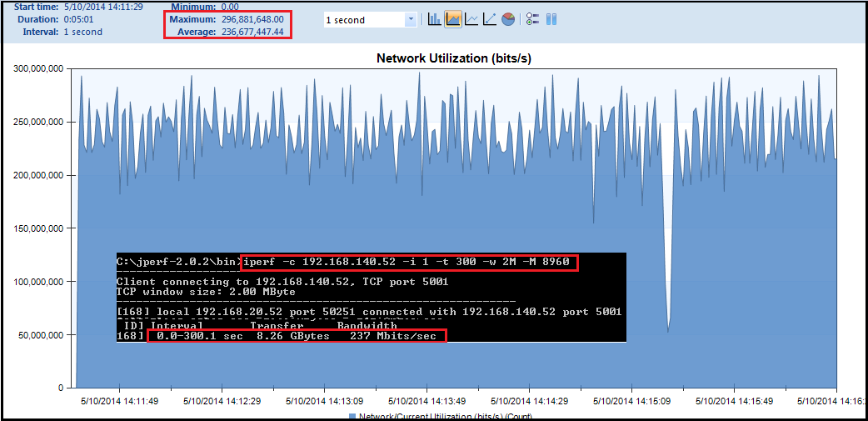868x421 pixels.
Task: Click the Network Utilization chart title
Action: coord(454,58)
